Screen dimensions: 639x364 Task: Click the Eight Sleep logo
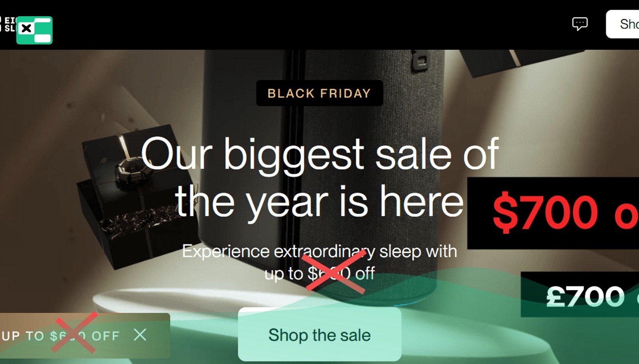coord(7,24)
